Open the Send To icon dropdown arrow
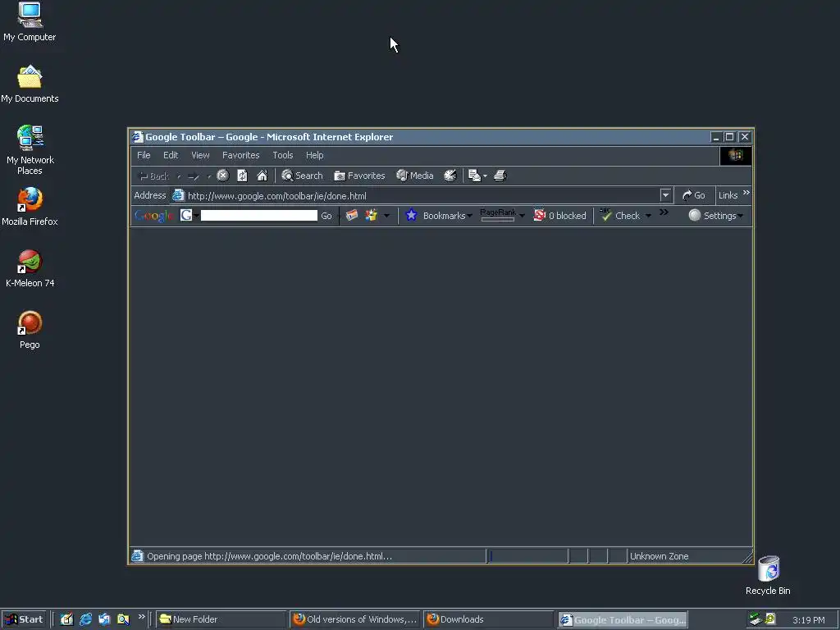Screen dimensions: 840x630 tap(386, 216)
